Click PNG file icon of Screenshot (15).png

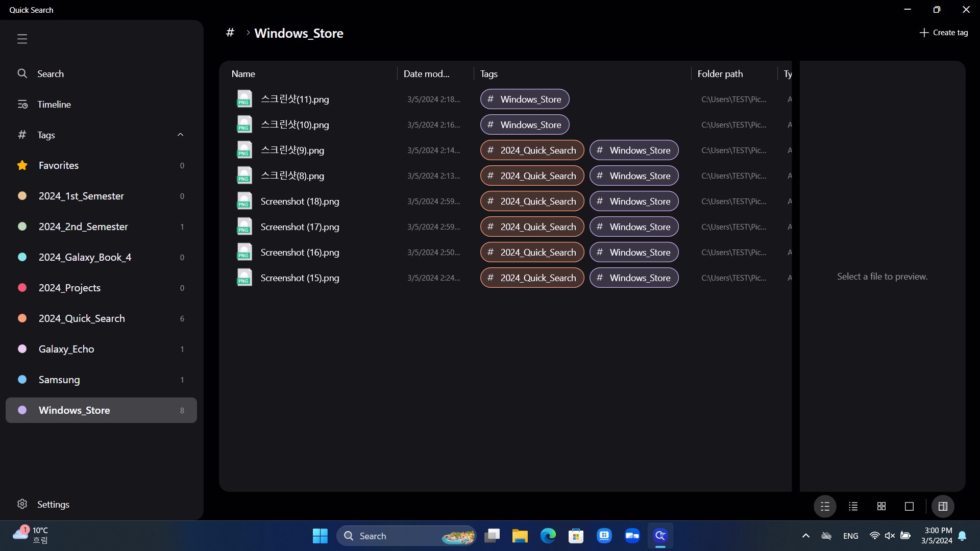coord(244,278)
